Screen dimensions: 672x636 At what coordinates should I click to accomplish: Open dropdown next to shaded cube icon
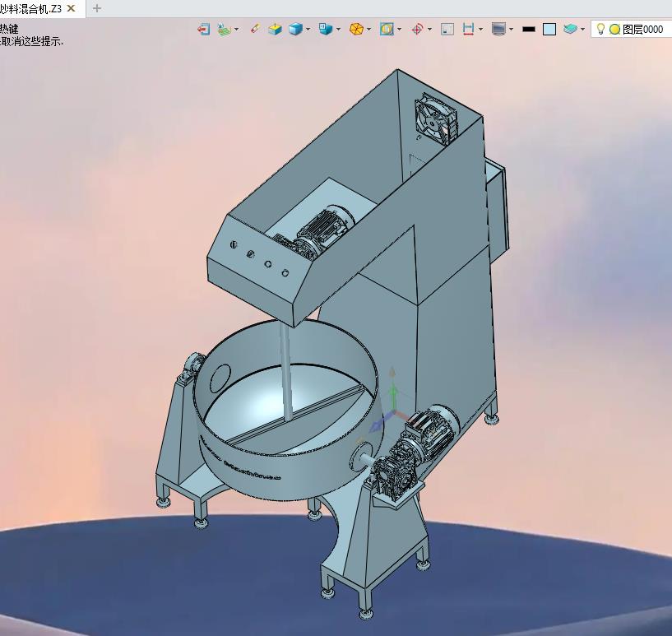(x=308, y=29)
